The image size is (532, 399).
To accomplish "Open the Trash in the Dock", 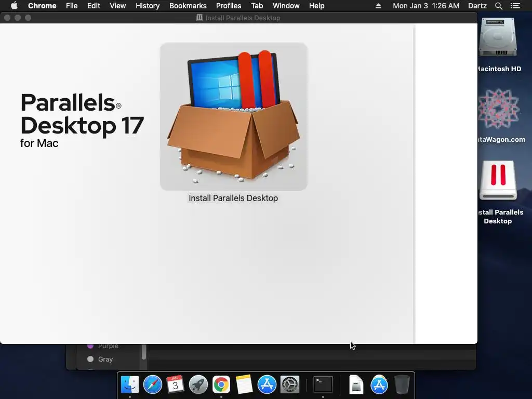I will (x=402, y=385).
